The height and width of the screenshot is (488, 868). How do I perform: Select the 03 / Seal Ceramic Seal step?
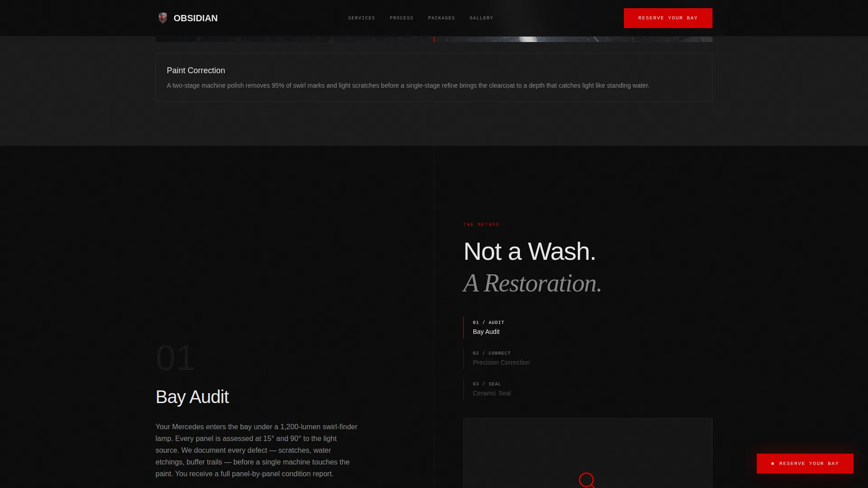588,389
